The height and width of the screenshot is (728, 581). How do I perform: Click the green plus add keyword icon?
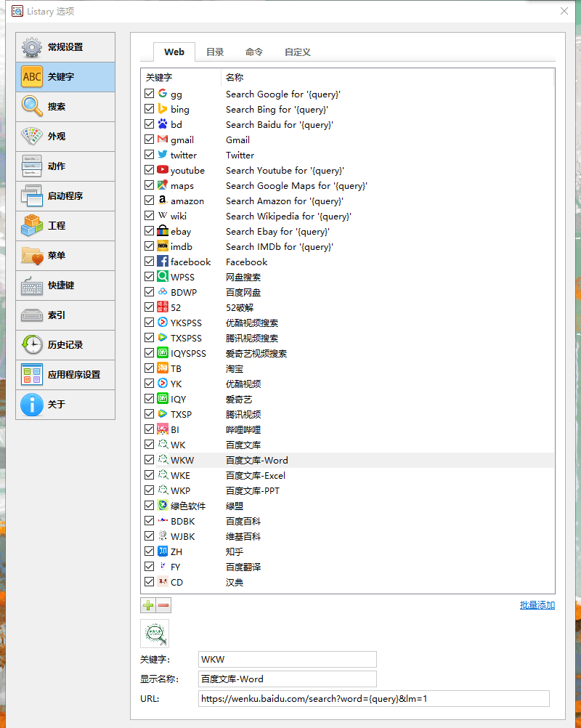point(148,605)
